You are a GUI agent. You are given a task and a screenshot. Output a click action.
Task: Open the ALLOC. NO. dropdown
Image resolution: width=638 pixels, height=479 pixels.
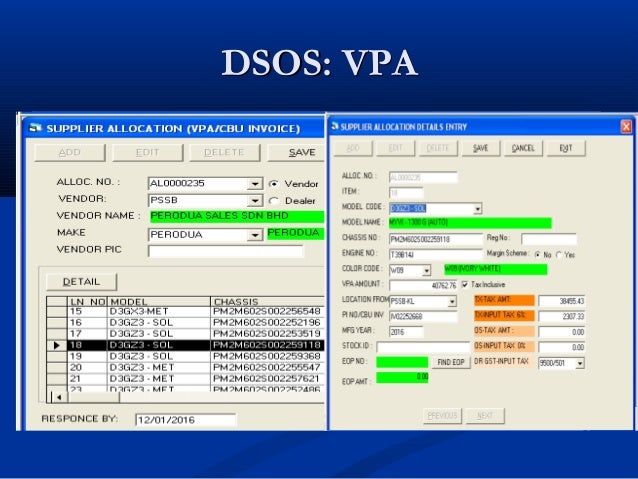255,184
